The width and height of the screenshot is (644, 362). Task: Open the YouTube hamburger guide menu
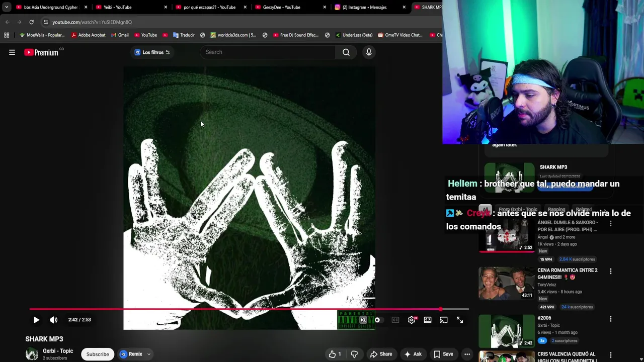(12, 52)
